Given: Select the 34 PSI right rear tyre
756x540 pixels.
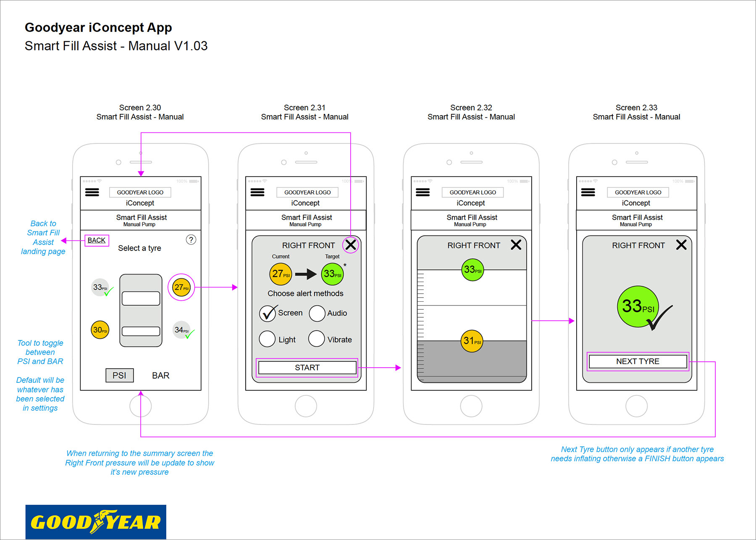Looking at the screenshot, I should pyautogui.click(x=182, y=330).
